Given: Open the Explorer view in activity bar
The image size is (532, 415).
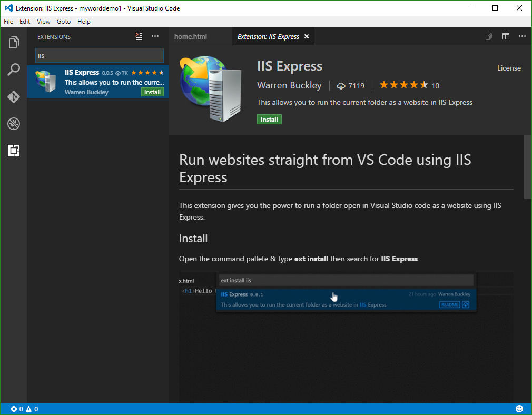Looking at the screenshot, I should click(x=14, y=43).
